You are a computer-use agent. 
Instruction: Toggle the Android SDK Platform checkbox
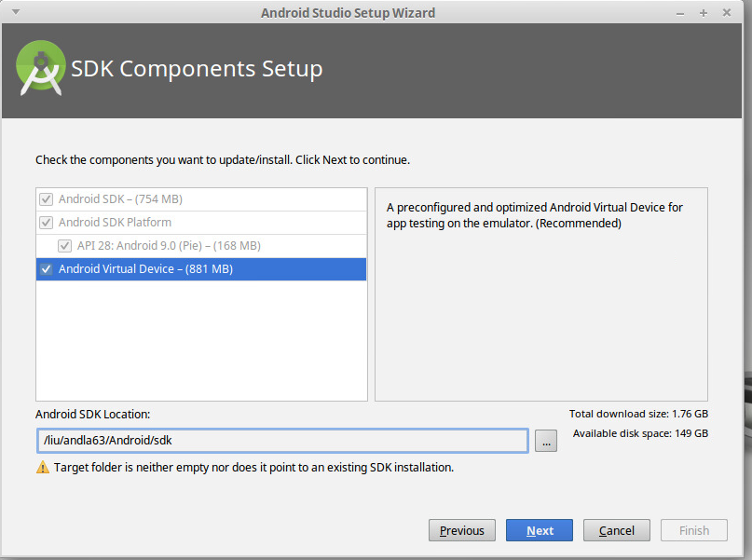click(46, 223)
